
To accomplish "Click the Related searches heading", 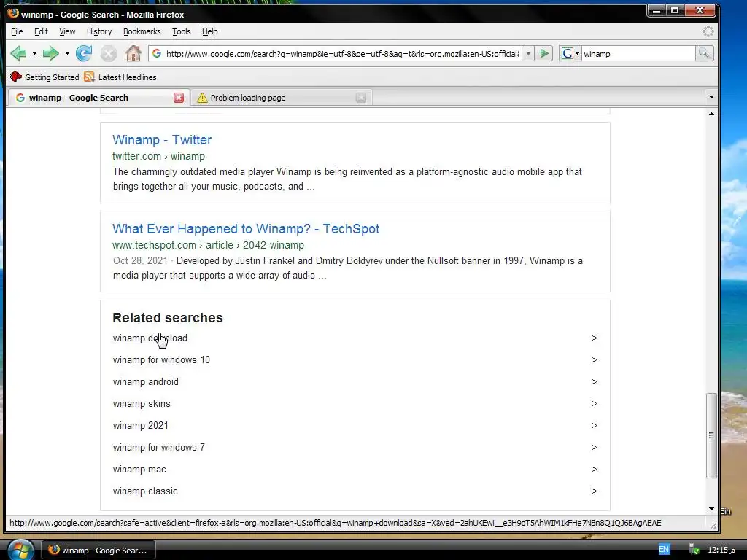I will [x=168, y=318].
